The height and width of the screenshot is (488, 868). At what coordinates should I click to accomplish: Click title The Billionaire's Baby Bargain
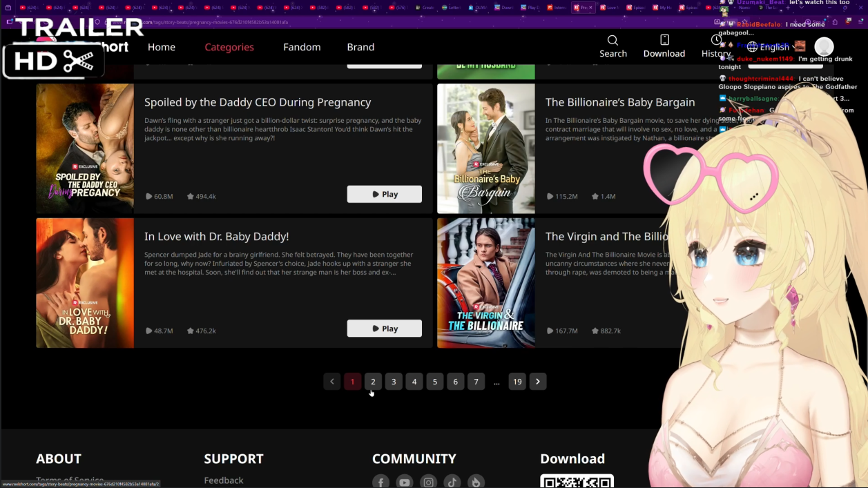620,102
